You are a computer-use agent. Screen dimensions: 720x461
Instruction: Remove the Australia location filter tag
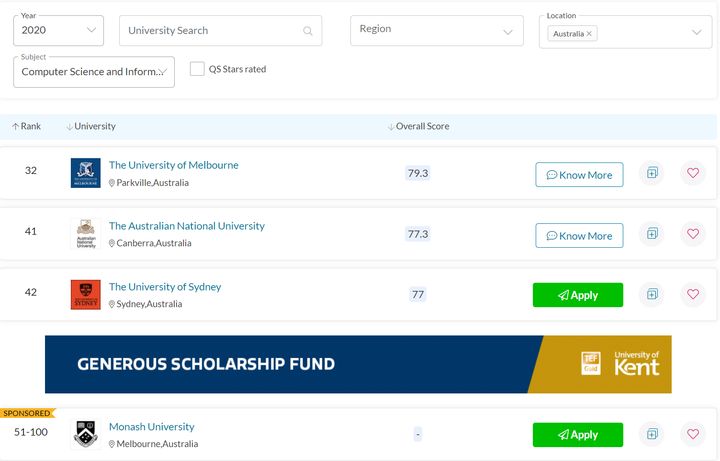click(589, 34)
